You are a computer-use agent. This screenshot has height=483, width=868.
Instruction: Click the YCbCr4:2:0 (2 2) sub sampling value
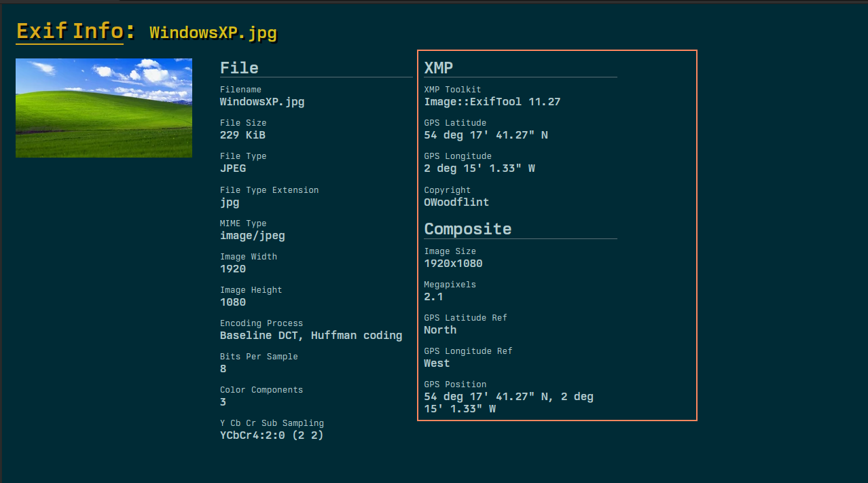272,435
